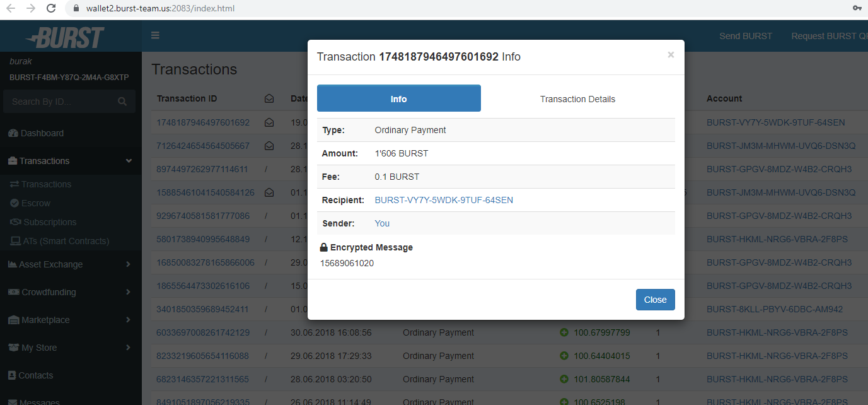Click the Close button in the dialog

[x=656, y=300]
